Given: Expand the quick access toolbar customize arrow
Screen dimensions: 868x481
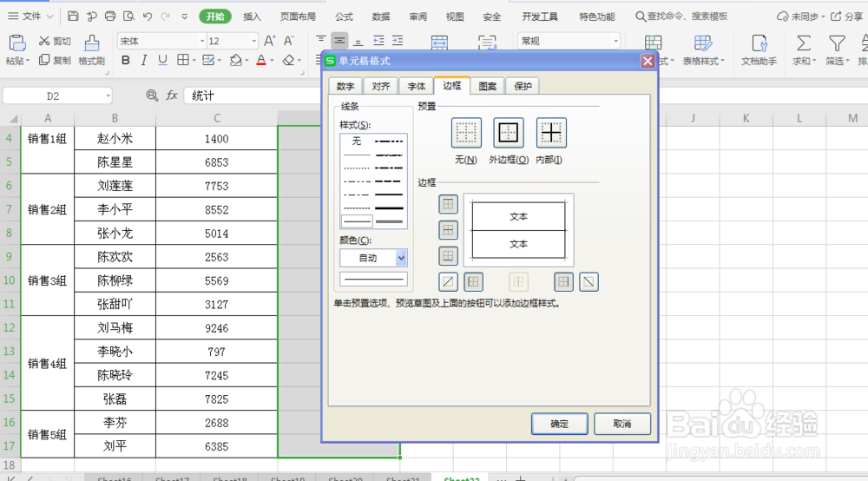Looking at the screenshot, I should coord(184,16).
